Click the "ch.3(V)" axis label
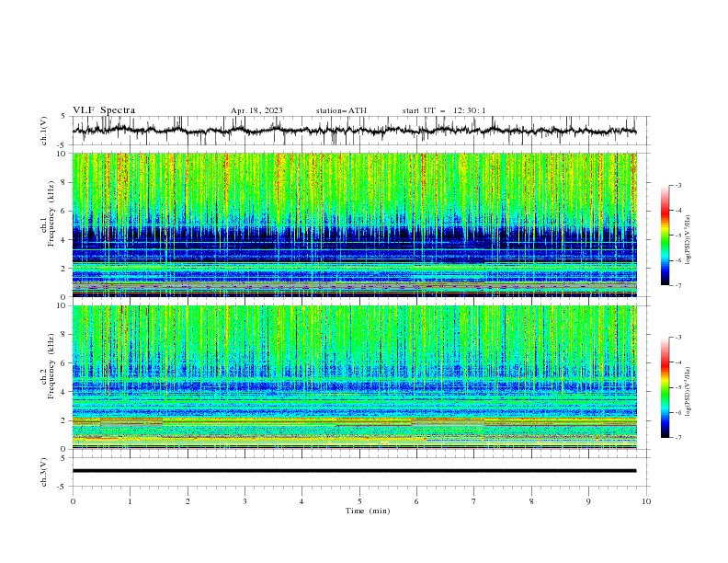This screenshot has width=728, height=563. [44, 472]
